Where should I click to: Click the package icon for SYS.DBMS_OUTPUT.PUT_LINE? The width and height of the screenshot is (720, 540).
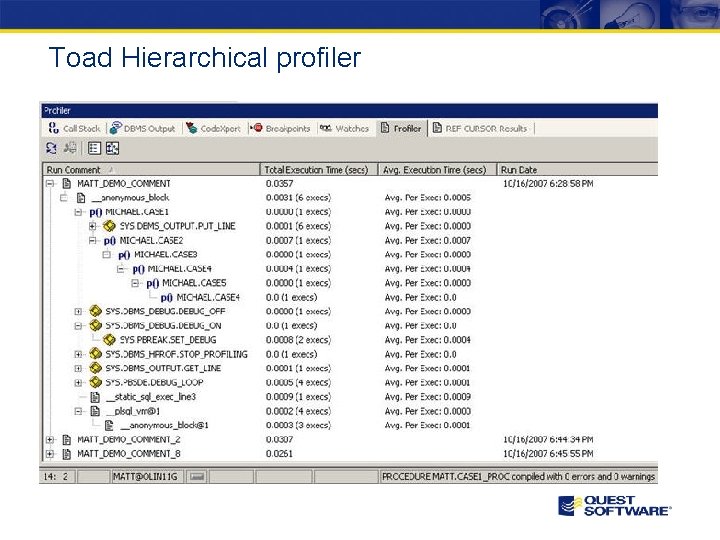[109, 226]
